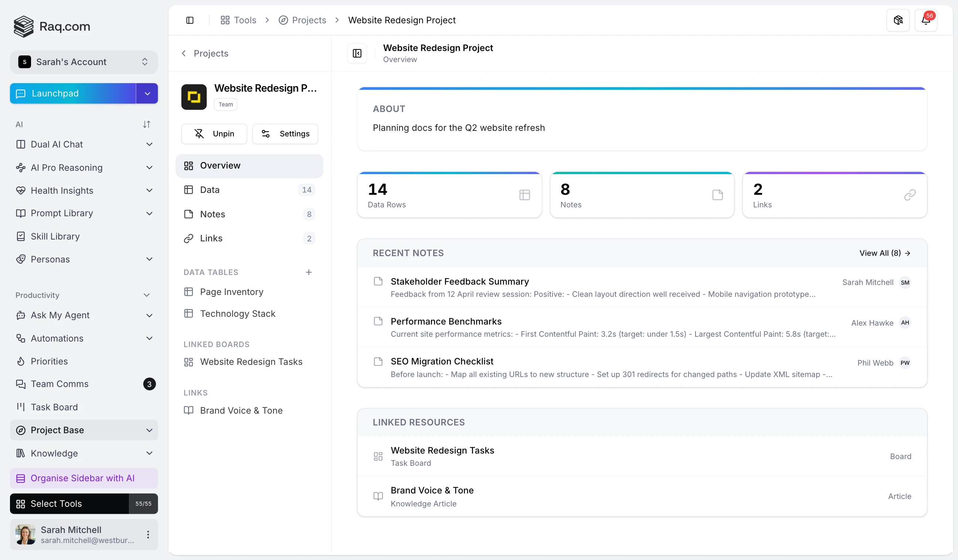Collapse the Productivity section
The height and width of the screenshot is (560, 958).
pos(146,295)
